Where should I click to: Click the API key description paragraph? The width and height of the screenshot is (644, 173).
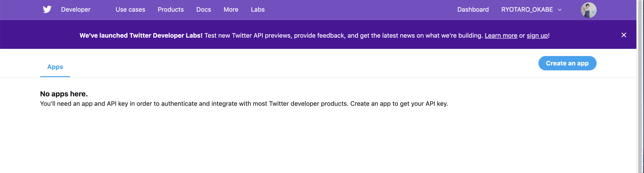click(244, 104)
